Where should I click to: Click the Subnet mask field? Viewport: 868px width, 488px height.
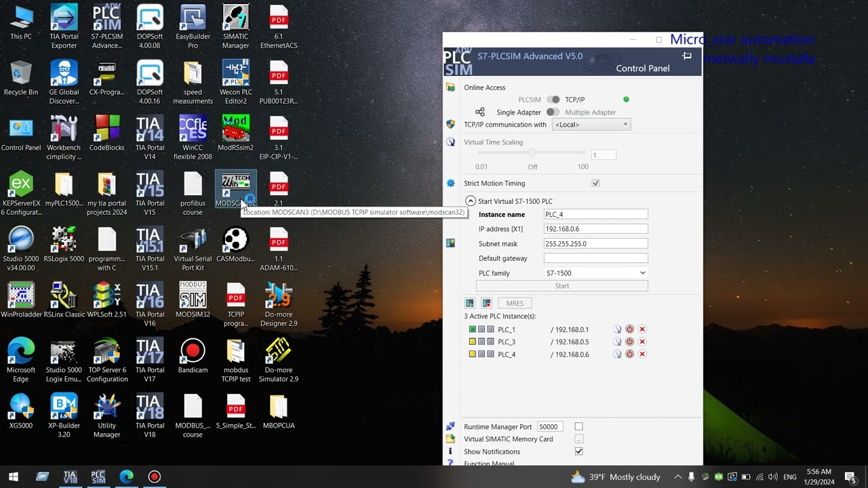pos(595,243)
